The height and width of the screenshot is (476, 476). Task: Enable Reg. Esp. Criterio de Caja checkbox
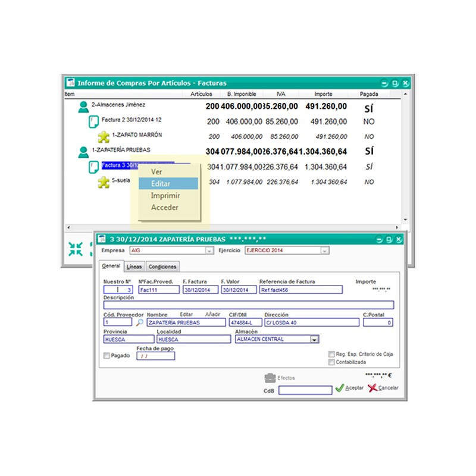point(331,354)
